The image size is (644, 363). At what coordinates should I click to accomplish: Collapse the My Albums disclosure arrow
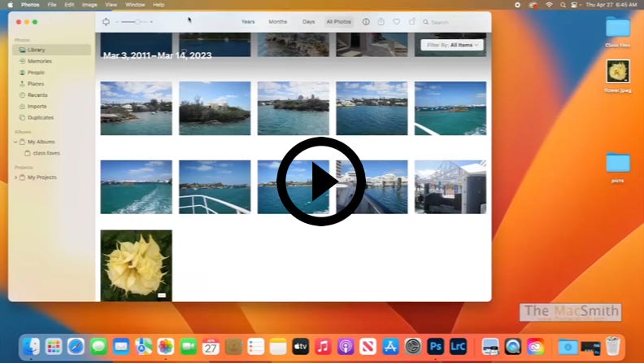click(15, 142)
